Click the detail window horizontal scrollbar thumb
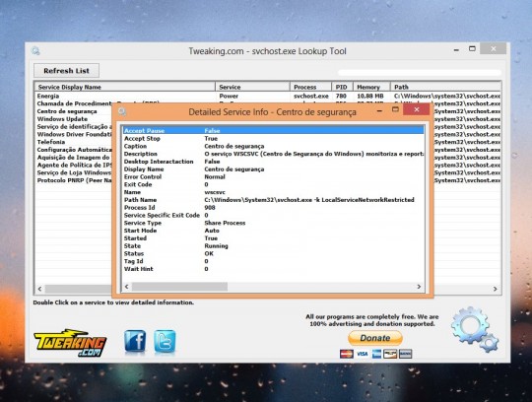The width and height of the screenshot is (532, 402). [x=179, y=287]
